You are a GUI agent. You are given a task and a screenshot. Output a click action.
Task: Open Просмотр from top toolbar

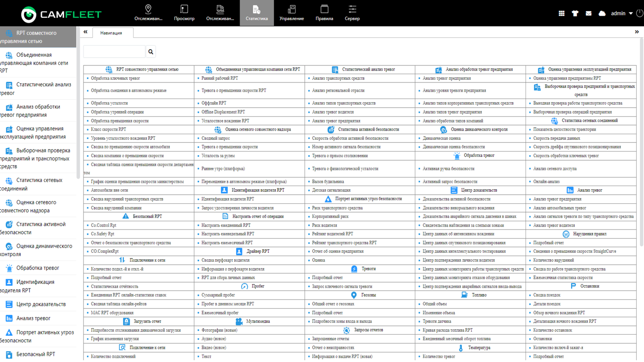click(x=184, y=13)
